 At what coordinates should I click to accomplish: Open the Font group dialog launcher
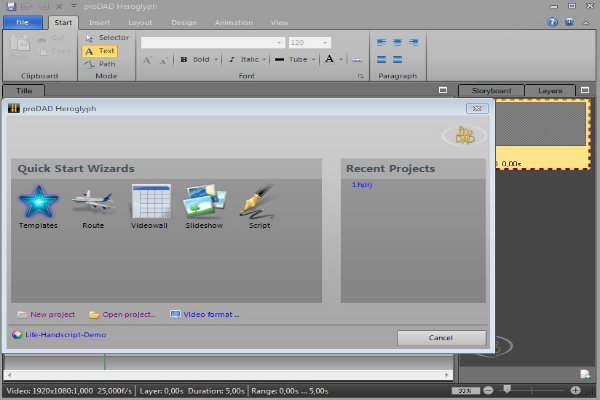(x=360, y=76)
